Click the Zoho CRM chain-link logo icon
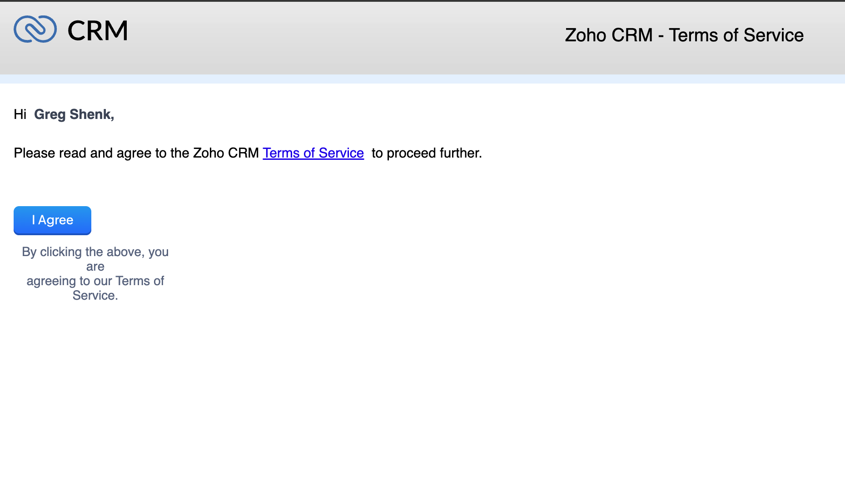The height and width of the screenshot is (504, 845). (35, 30)
